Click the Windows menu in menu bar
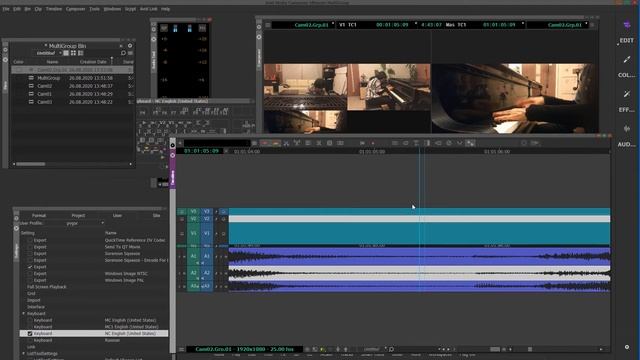This screenshot has height=360, width=640. click(112, 9)
